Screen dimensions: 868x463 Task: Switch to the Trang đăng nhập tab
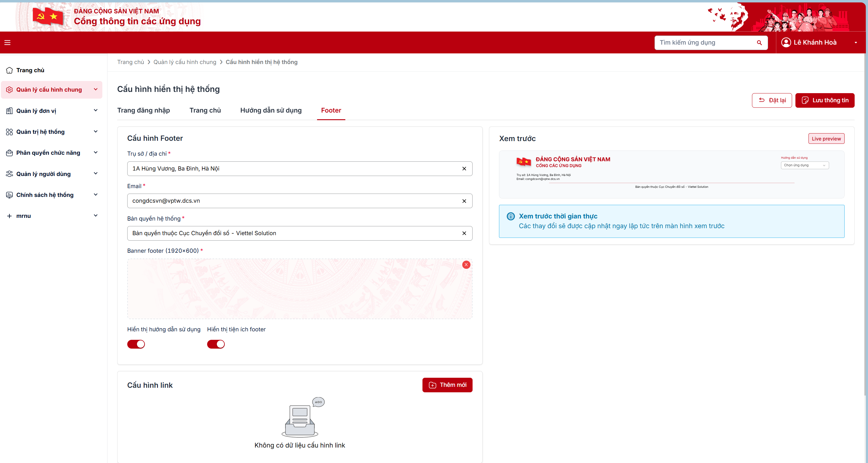144,110
